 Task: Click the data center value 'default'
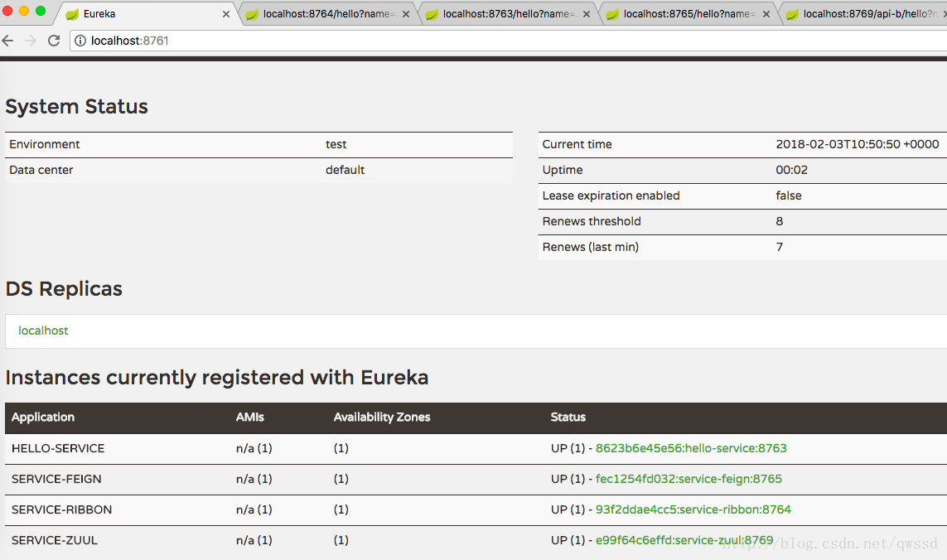click(345, 170)
